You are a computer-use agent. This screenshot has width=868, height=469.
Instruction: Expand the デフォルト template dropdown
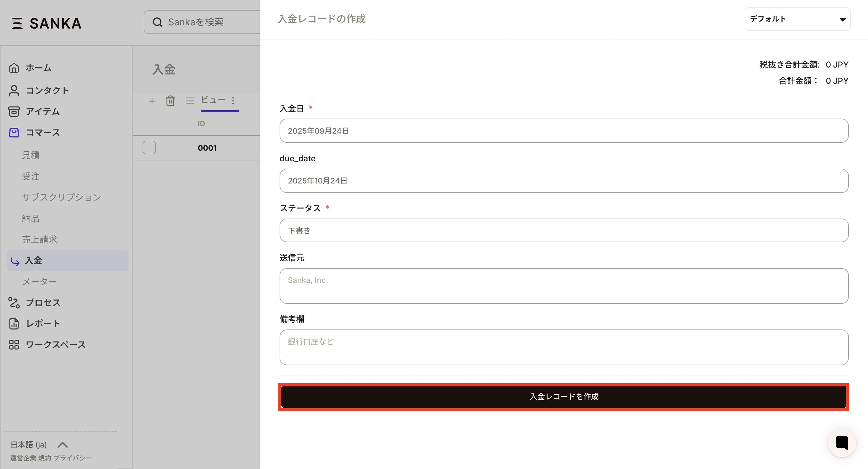pyautogui.click(x=842, y=19)
